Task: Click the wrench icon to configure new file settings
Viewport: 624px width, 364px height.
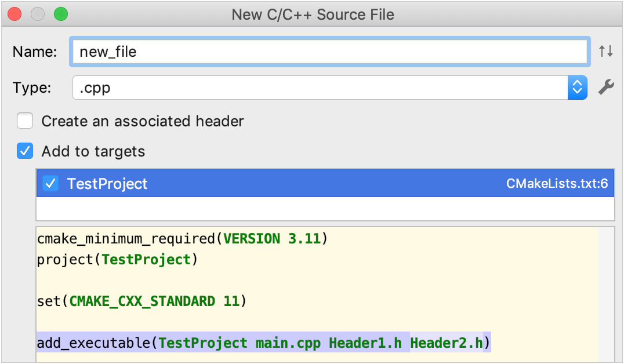Action: [605, 88]
